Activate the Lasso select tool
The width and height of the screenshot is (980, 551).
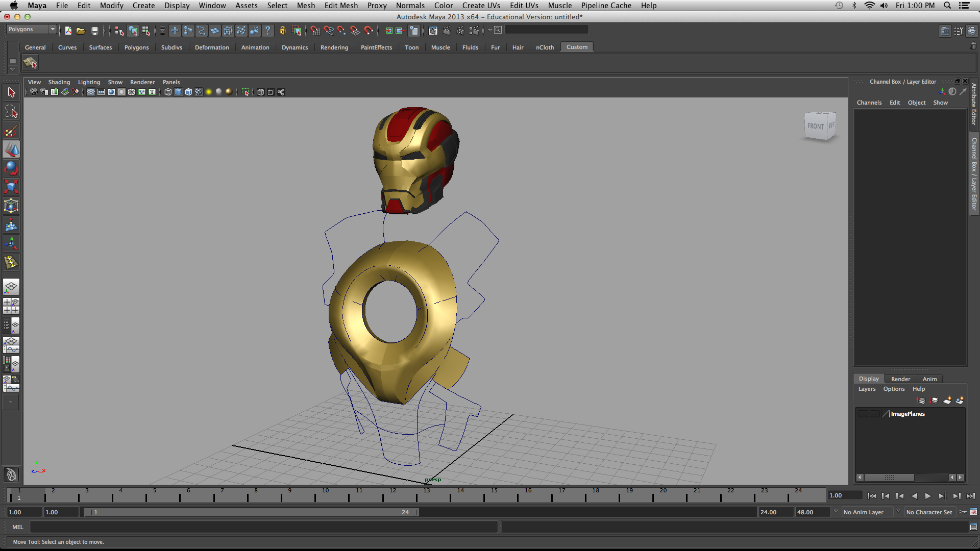[x=11, y=112]
